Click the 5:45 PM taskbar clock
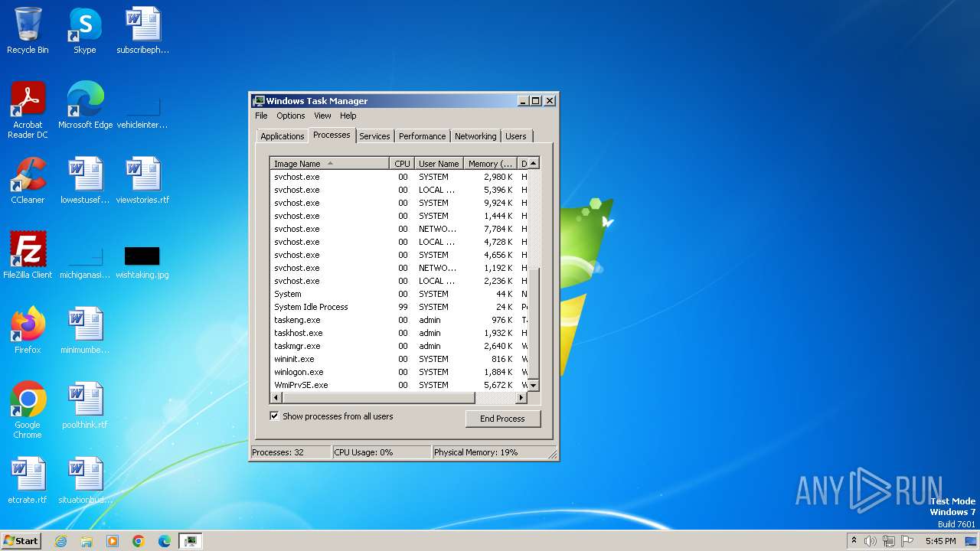Screen dimensions: 980x551 940,541
